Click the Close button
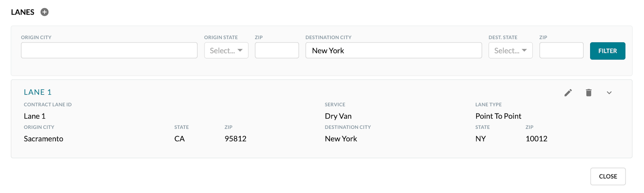 (608, 176)
